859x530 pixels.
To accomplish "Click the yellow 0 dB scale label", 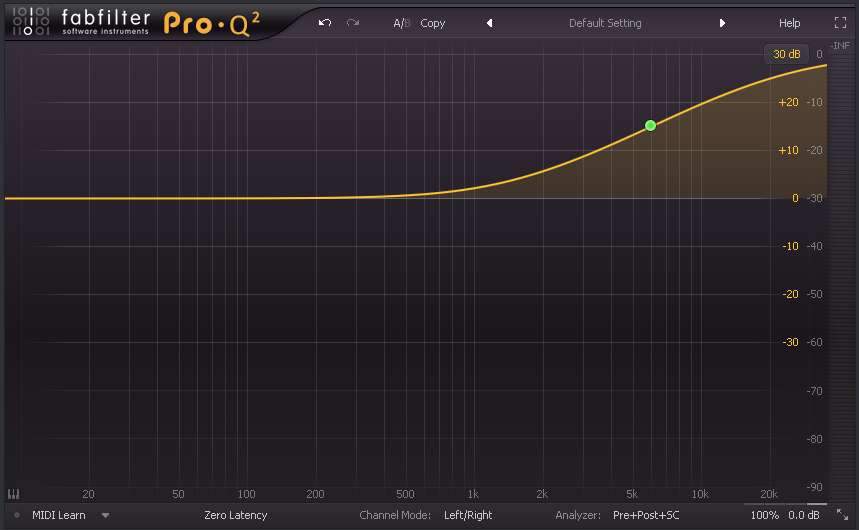I will tap(795, 198).
